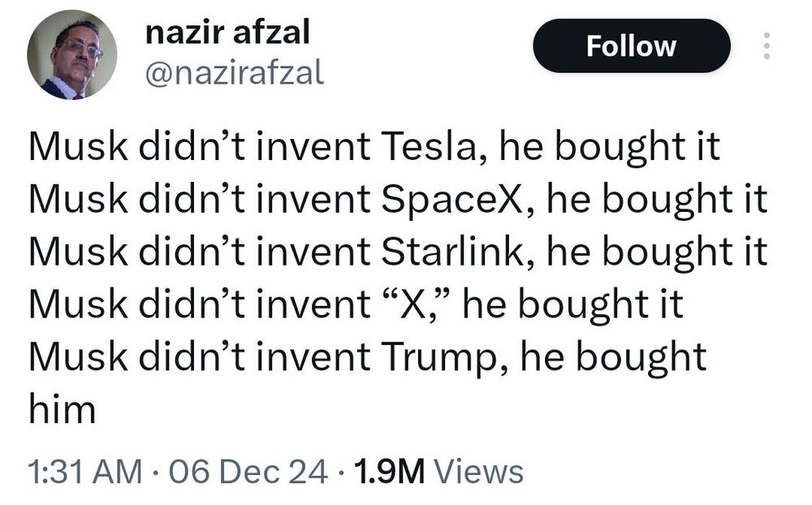Click the 1.9M number in the footer

pos(390,472)
